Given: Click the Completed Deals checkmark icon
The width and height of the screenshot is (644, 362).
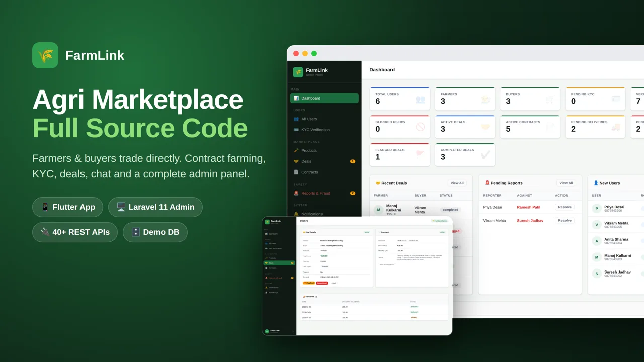Looking at the screenshot, I should click(485, 155).
